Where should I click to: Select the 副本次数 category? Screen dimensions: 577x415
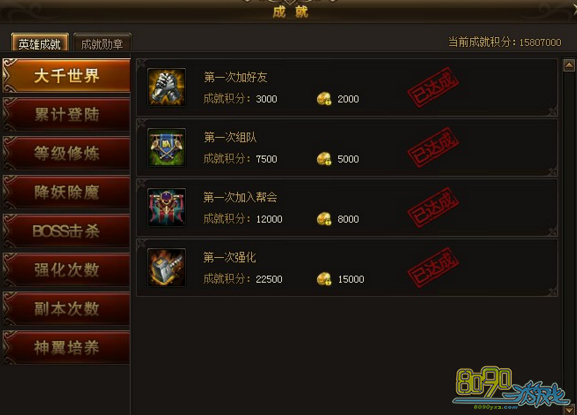66,309
